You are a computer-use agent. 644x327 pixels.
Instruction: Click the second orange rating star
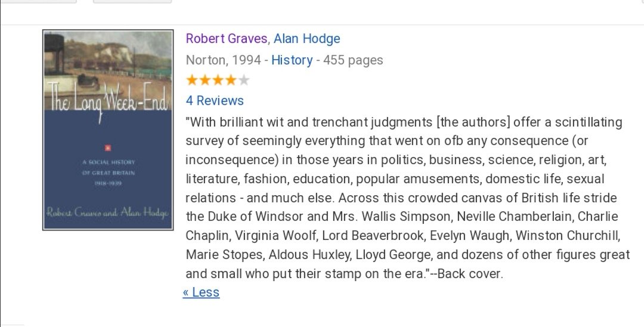205,80
